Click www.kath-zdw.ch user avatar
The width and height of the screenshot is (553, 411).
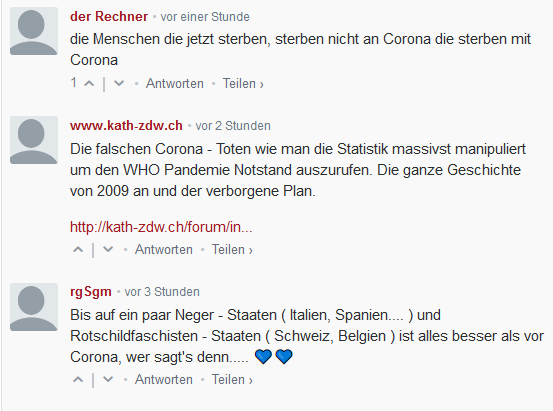pyautogui.click(x=34, y=140)
